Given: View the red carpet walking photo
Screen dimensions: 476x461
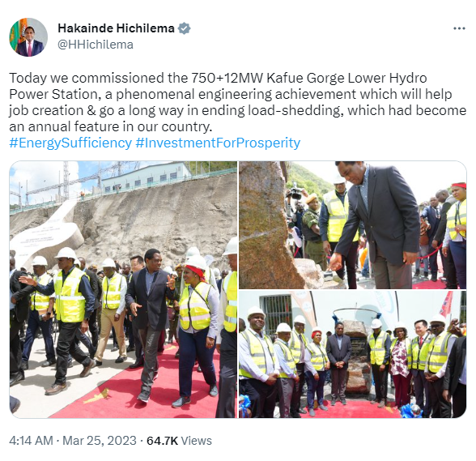Looking at the screenshot, I should point(123,289).
